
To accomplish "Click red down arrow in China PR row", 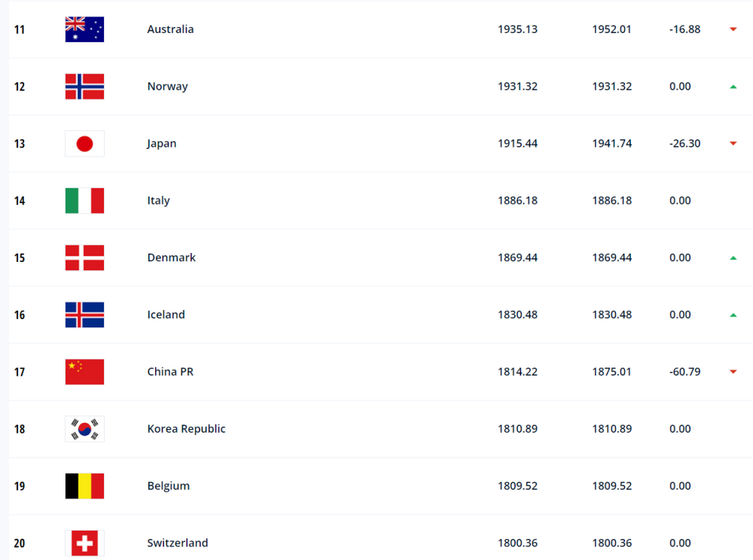I will pos(733,372).
